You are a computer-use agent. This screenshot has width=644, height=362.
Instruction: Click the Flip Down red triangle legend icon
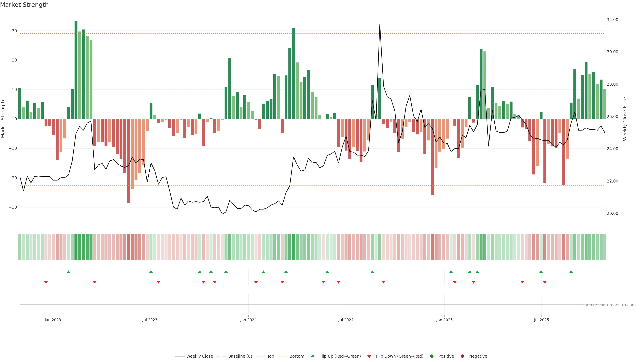(369, 356)
